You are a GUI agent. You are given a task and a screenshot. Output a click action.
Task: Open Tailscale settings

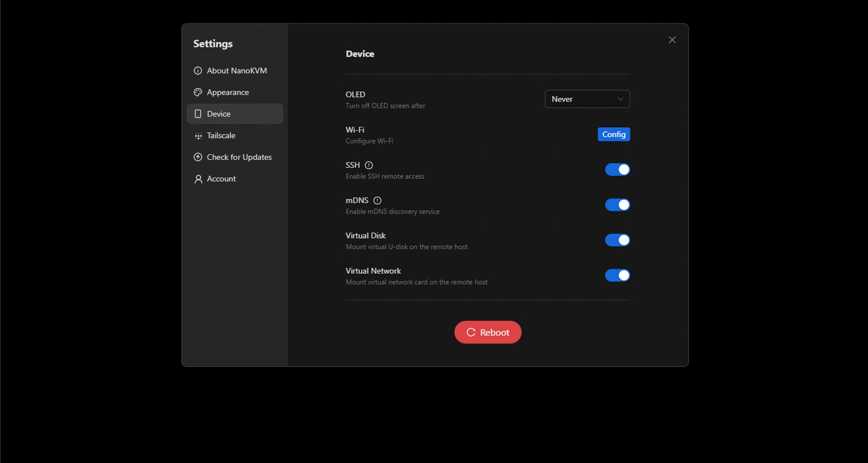click(235, 135)
